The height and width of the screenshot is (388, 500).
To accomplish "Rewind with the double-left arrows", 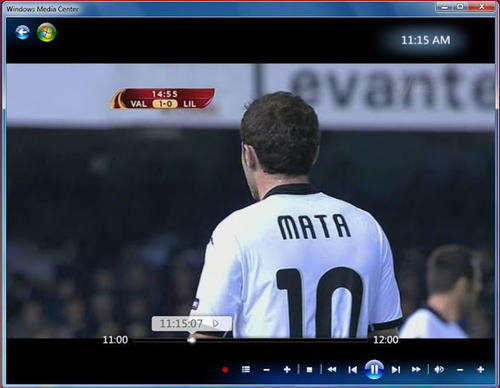I will pyautogui.click(x=332, y=369).
